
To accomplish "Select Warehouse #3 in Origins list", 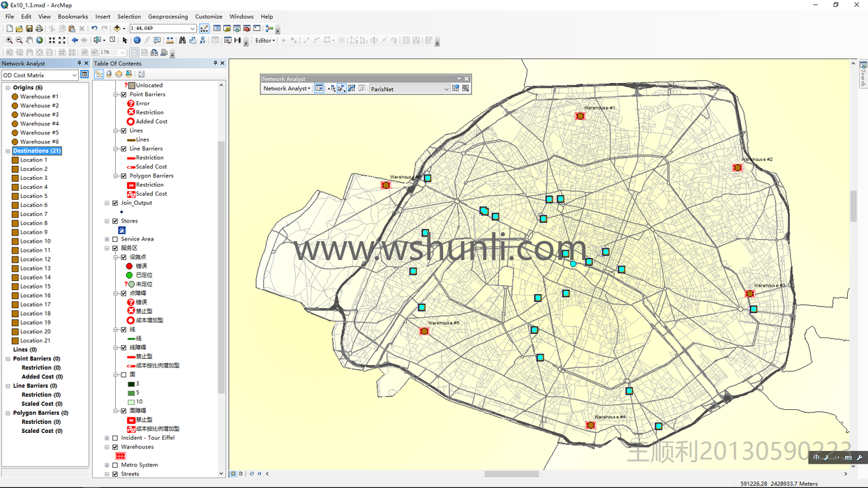I will click(x=39, y=115).
